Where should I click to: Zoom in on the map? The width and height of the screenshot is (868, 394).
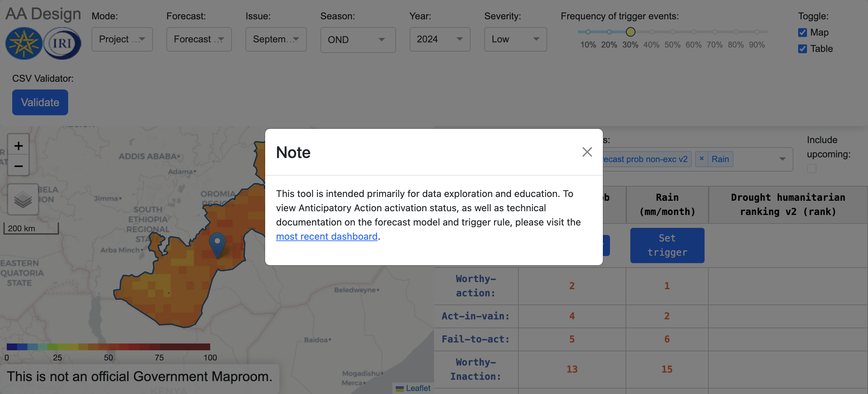[x=18, y=145]
